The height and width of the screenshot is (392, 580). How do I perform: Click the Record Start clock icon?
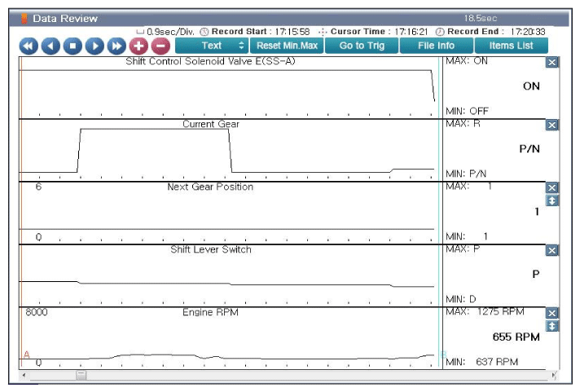(x=204, y=32)
